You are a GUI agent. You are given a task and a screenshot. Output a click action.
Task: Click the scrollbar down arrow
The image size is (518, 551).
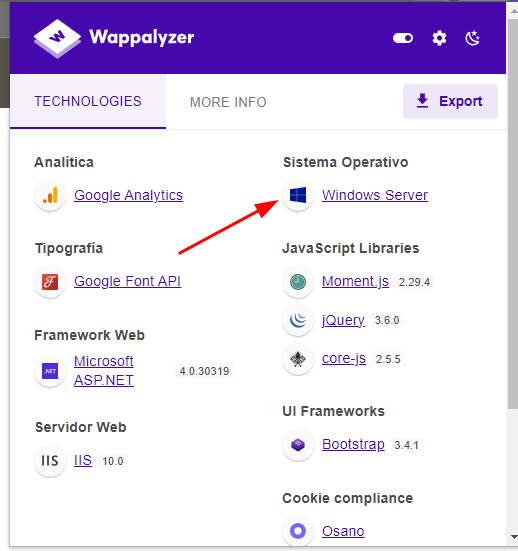coord(513,537)
